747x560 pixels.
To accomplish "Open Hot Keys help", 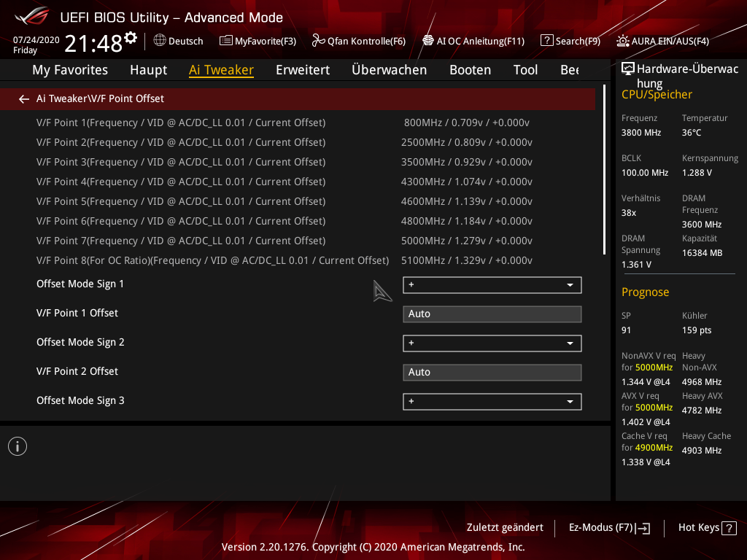I will (x=708, y=528).
